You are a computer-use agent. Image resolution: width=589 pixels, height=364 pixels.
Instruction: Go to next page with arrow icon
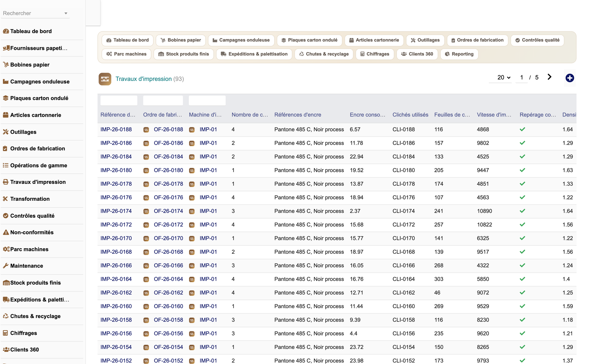coord(549,77)
